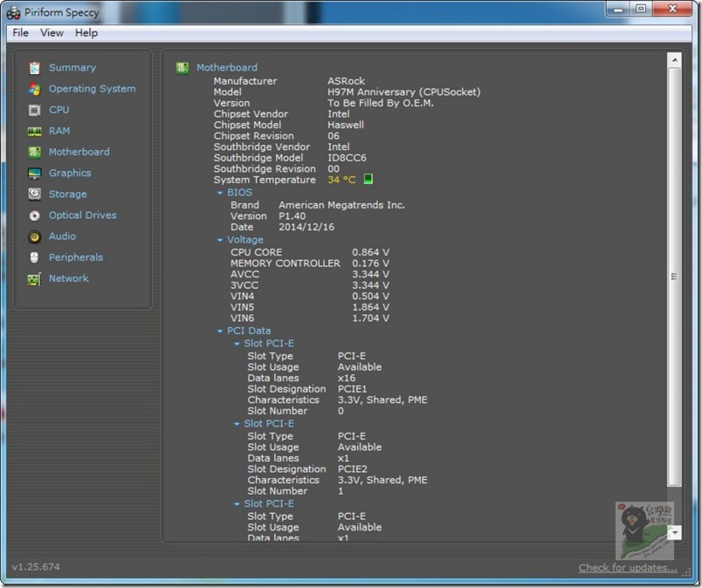Viewport: 702px width, 588px height.
Task: Collapse the PCI Data section
Action: pyautogui.click(x=220, y=332)
